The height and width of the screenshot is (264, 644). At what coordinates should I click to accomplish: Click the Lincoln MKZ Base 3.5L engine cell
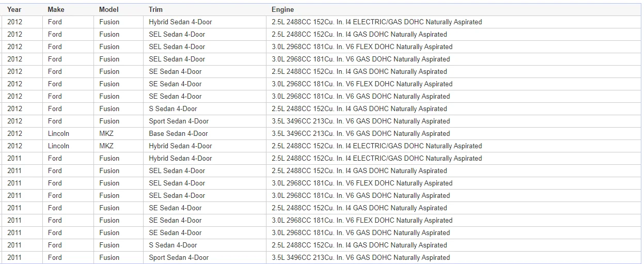361,133
